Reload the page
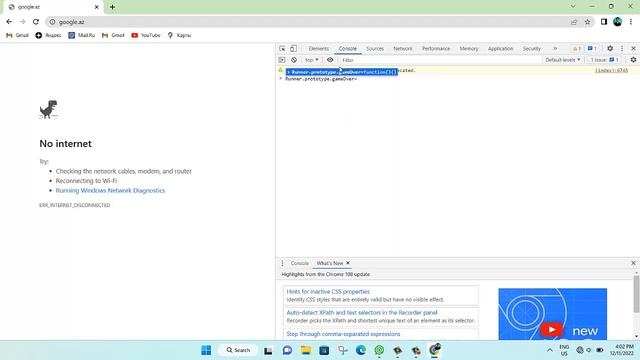 click(x=36, y=22)
